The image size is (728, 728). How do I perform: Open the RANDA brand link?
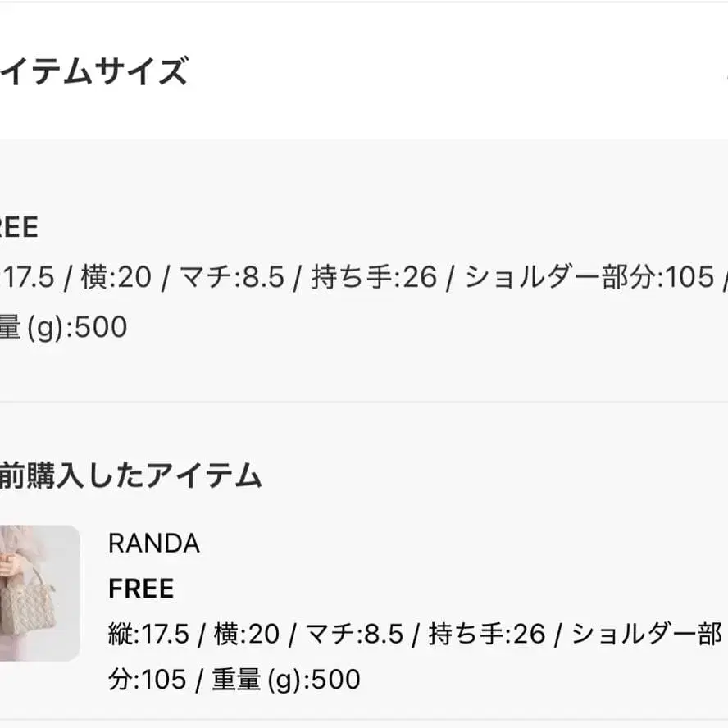(x=153, y=543)
